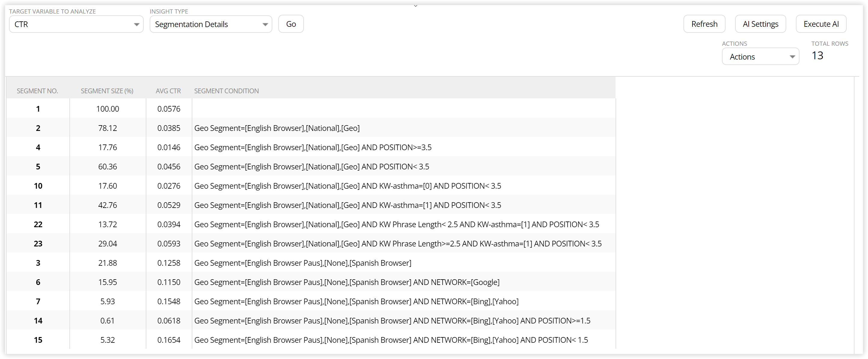
Task: Select segment number 11 cell
Action: [x=38, y=205]
